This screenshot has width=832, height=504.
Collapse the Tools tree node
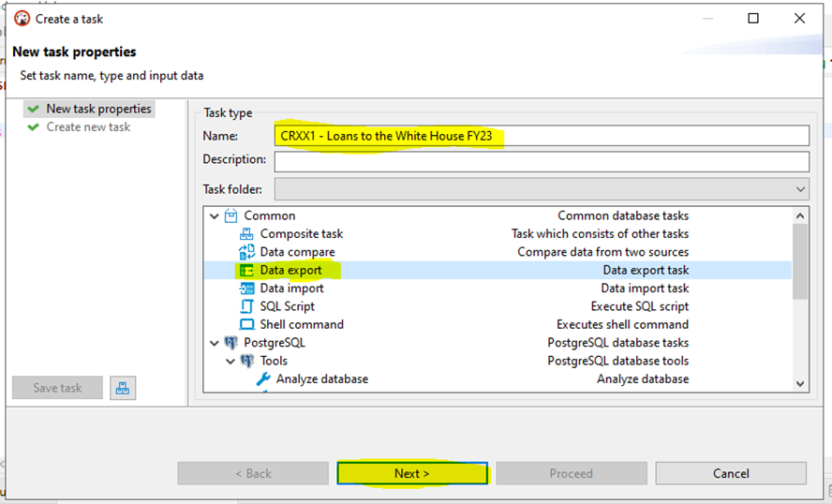point(230,362)
